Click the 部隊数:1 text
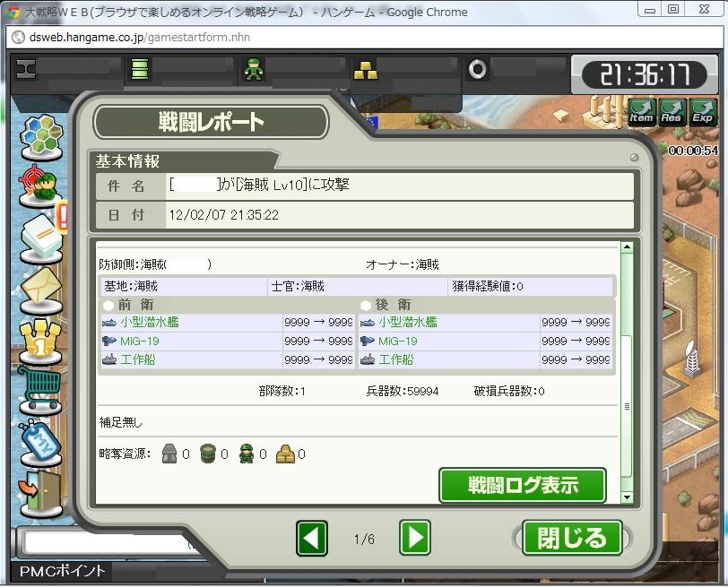This screenshot has height=588, width=728. coord(282,391)
